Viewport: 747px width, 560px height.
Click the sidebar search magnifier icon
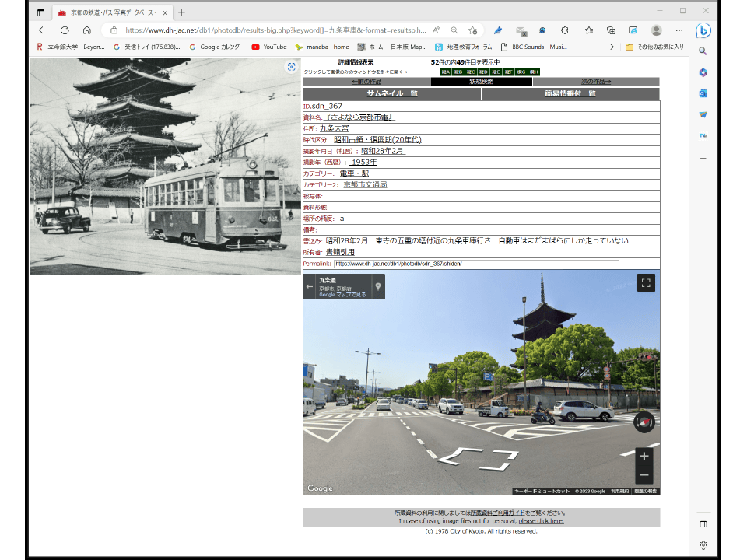coord(703,51)
